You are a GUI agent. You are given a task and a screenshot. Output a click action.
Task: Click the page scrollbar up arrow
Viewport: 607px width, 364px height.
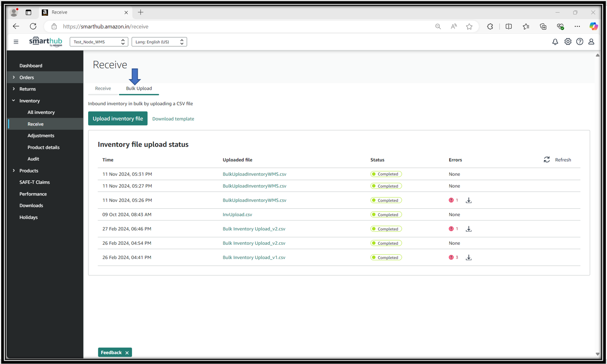pos(598,55)
